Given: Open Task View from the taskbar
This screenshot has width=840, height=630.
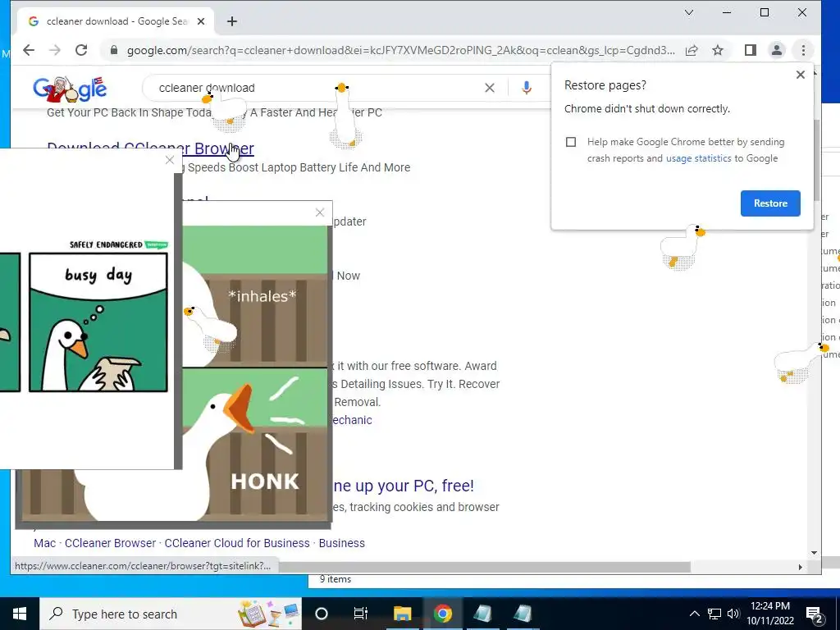Looking at the screenshot, I should [x=361, y=614].
